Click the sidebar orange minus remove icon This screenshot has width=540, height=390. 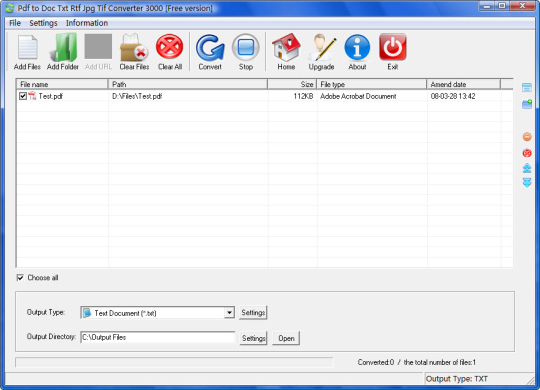[527, 137]
